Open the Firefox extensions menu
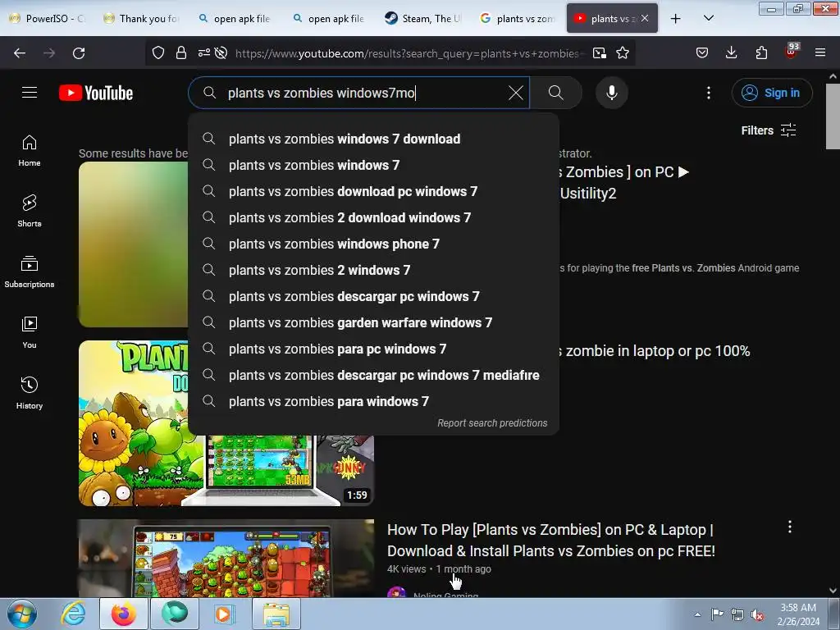 tap(761, 52)
